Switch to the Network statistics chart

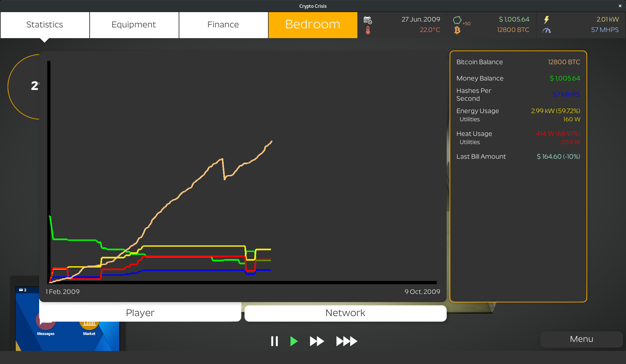(345, 313)
